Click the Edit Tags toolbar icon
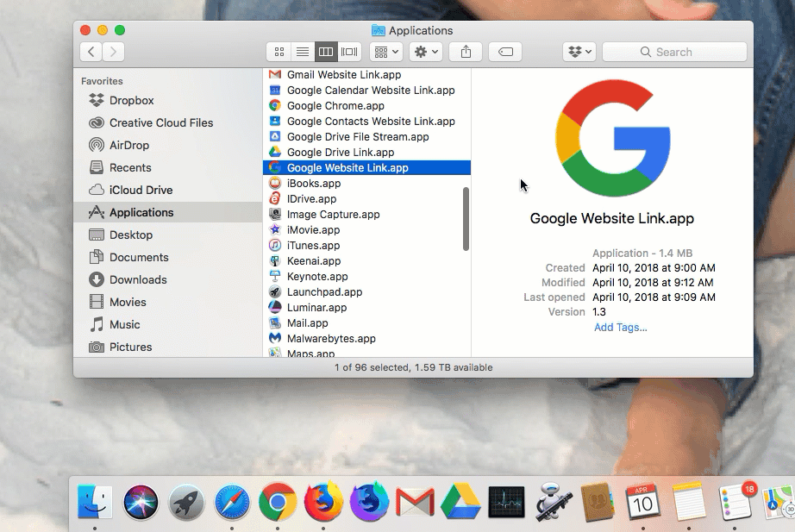 click(505, 52)
